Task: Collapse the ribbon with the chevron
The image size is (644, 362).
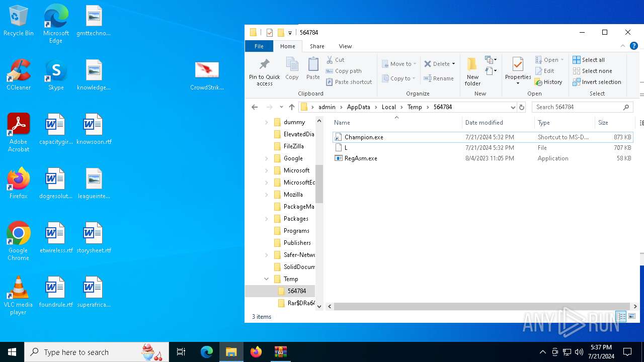Action: point(623,46)
